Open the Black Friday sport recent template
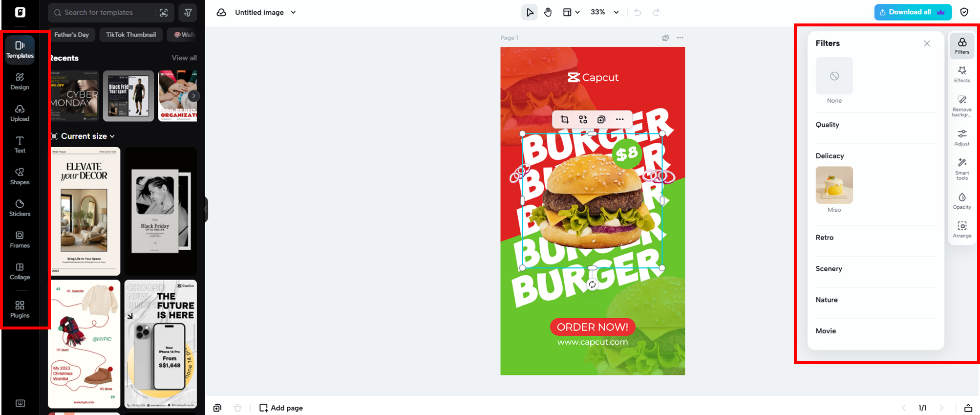980x415 pixels. tap(128, 96)
